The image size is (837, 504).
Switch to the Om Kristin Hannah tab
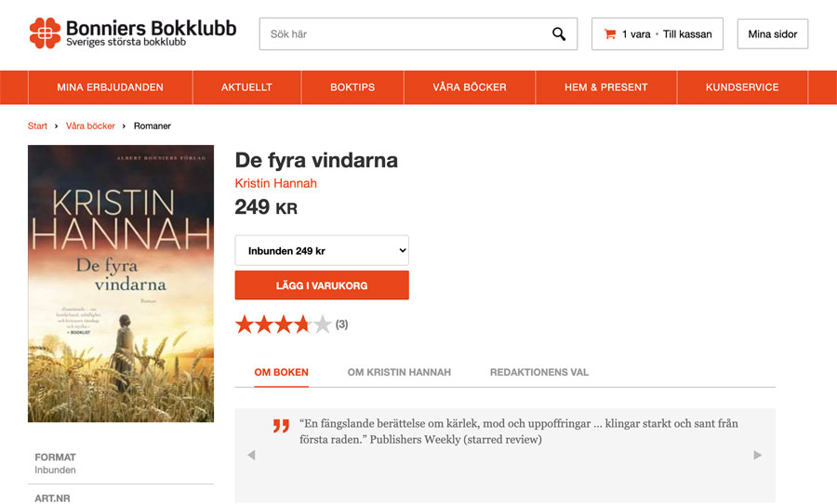(x=399, y=372)
